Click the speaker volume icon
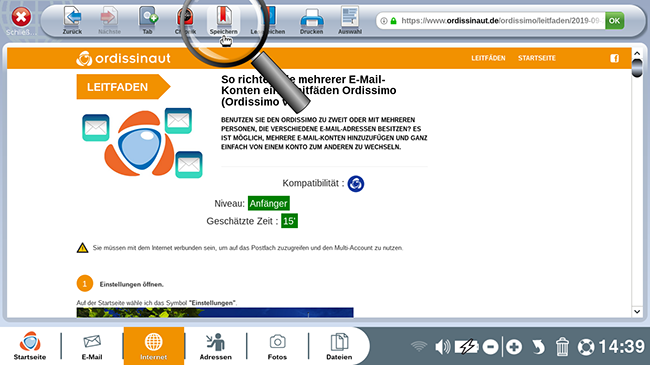This screenshot has width=650, height=365. point(442,347)
